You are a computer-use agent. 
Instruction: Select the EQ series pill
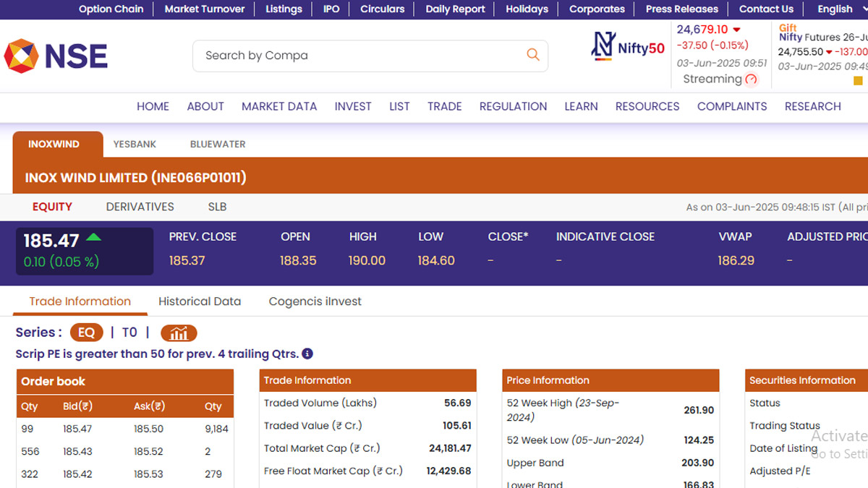click(x=86, y=333)
